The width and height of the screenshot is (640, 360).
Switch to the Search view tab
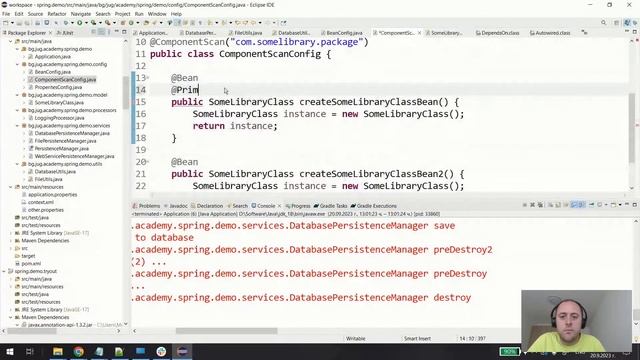[x=238, y=206]
